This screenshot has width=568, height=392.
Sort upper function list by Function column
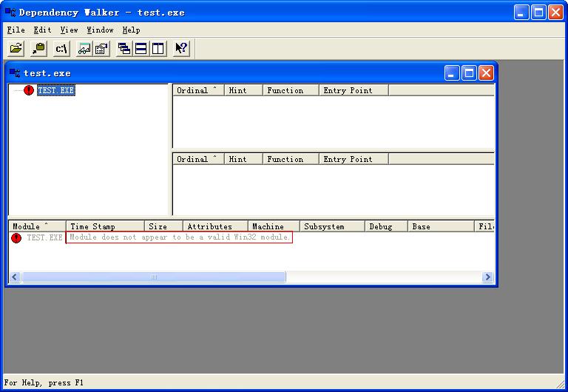[x=291, y=90]
